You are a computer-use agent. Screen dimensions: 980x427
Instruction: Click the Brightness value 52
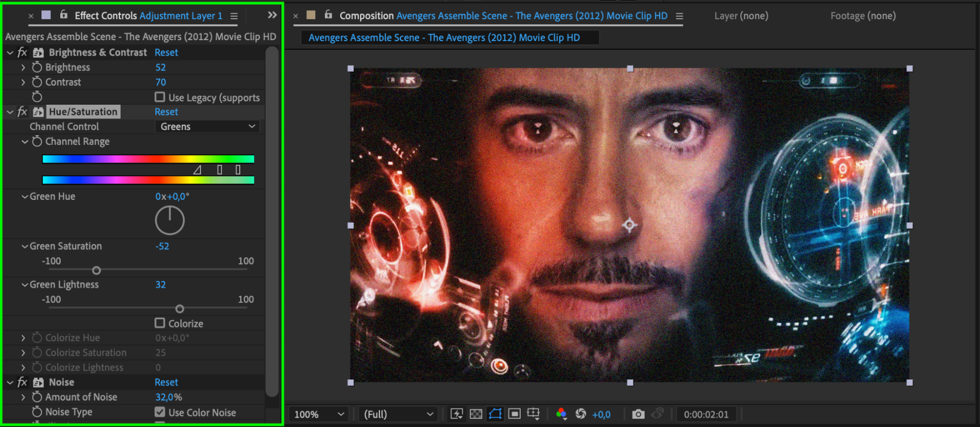pos(160,67)
